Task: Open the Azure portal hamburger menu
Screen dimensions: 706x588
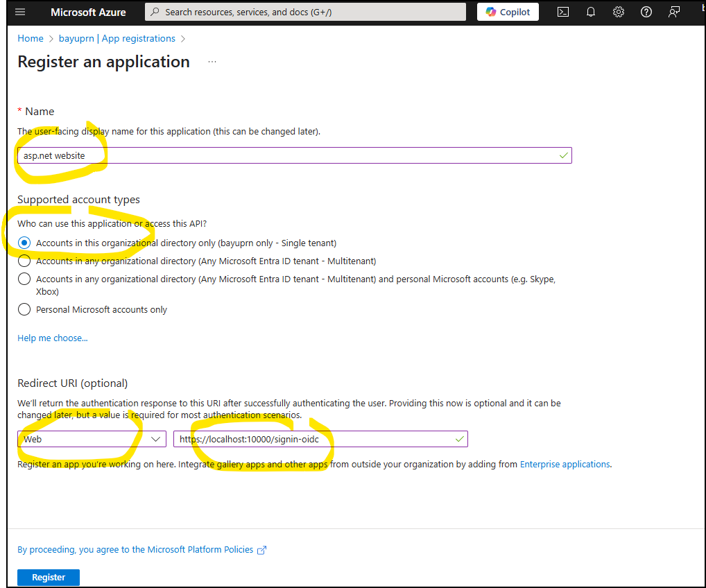Action: tap(20, 12)
